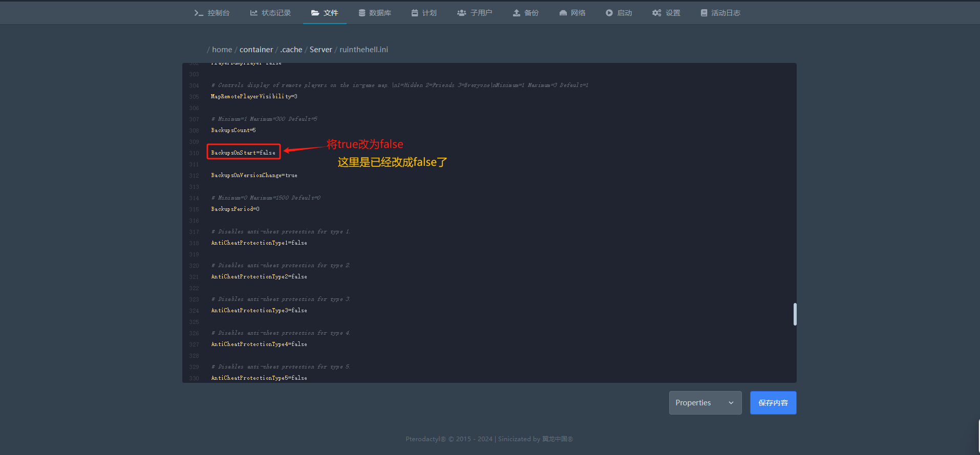
Task: Click the Pterodactyl footer copyright text
Action: (x=489, y=439)
